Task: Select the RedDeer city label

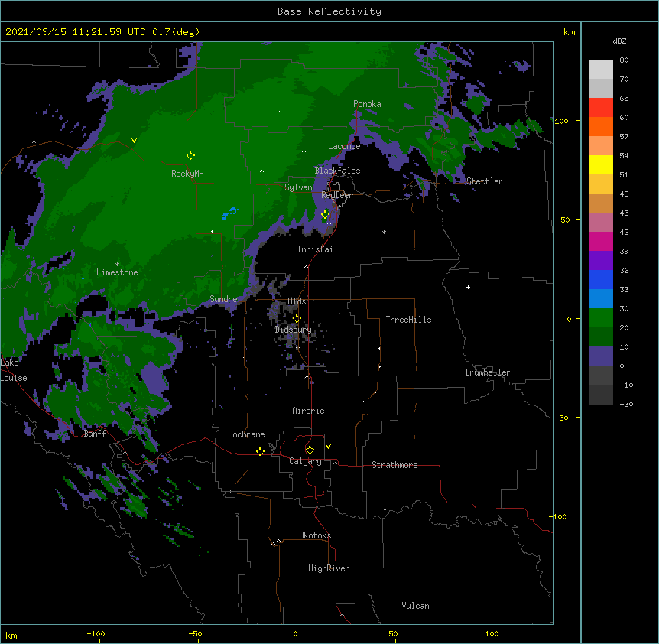Action: coord(336,195)
